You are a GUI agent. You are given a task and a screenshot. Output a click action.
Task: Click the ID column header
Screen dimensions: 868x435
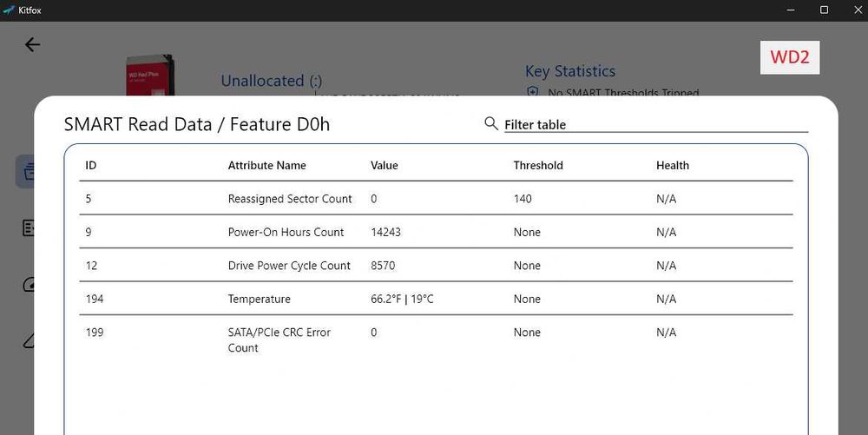click(91, 165)
